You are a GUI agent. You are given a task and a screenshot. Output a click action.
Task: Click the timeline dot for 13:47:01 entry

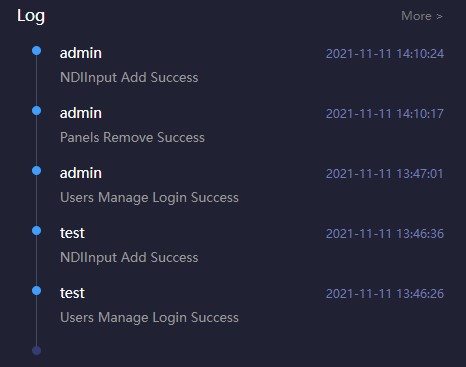[x=37, y=171]
